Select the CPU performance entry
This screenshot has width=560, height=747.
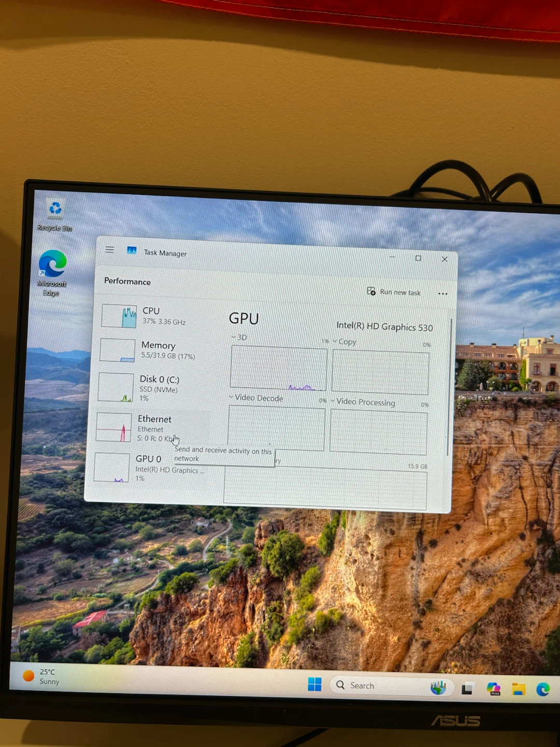(x=156, y=316)
